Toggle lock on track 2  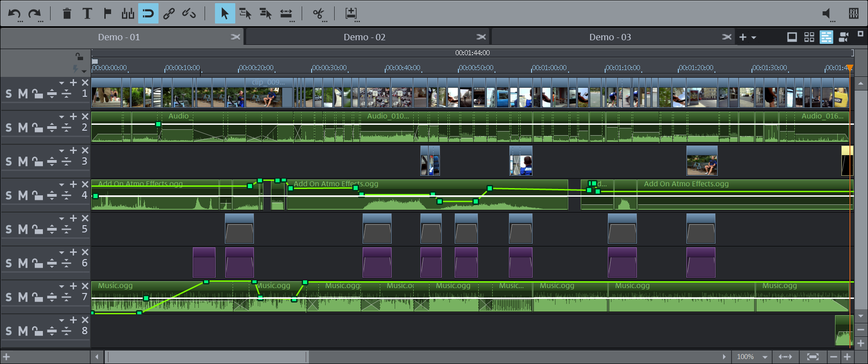[38, 128]
